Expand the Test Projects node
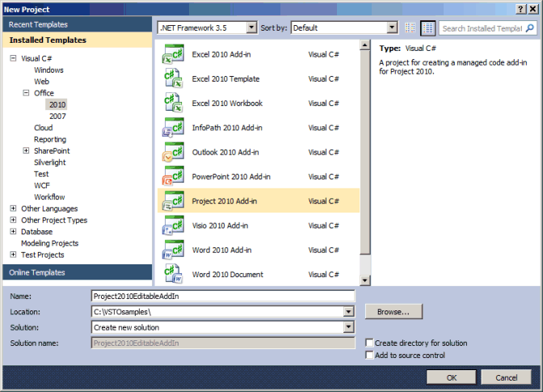Viewport: 543px width, 392px height. pyautogui.click(x=13, y=255)
